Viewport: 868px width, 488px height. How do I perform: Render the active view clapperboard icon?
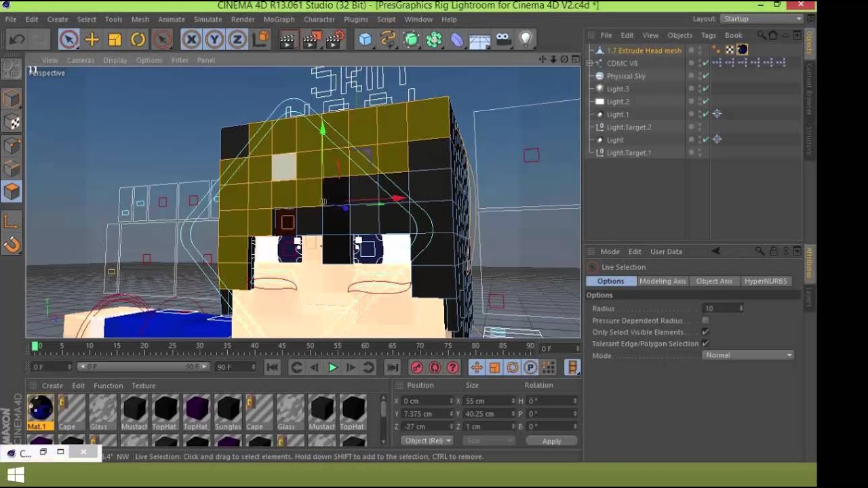288,39
